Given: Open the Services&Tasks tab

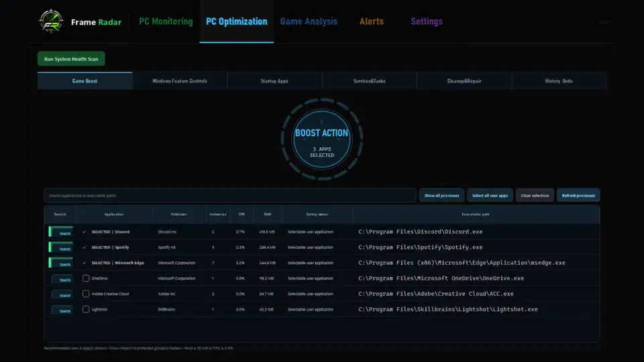Looking at the screenshot, I should [x=369, y=81].
